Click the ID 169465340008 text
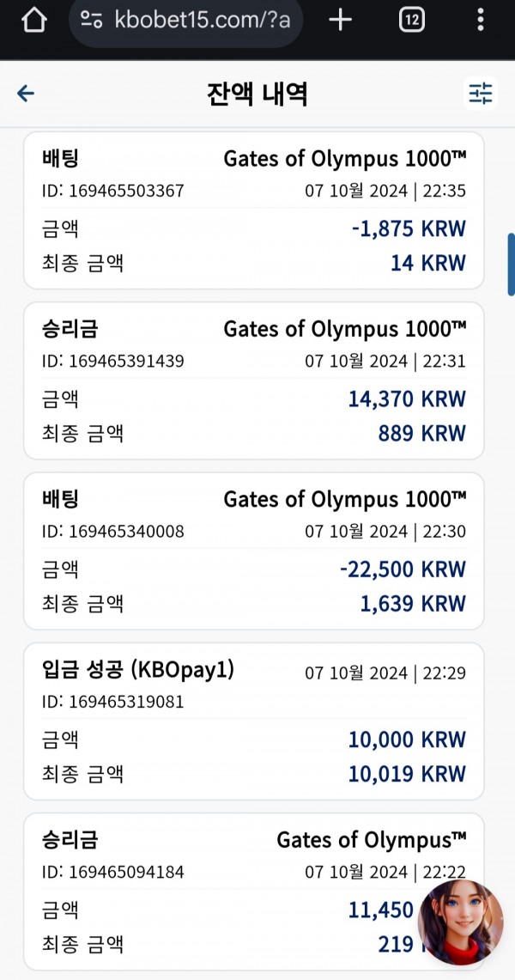 [113, 532]
